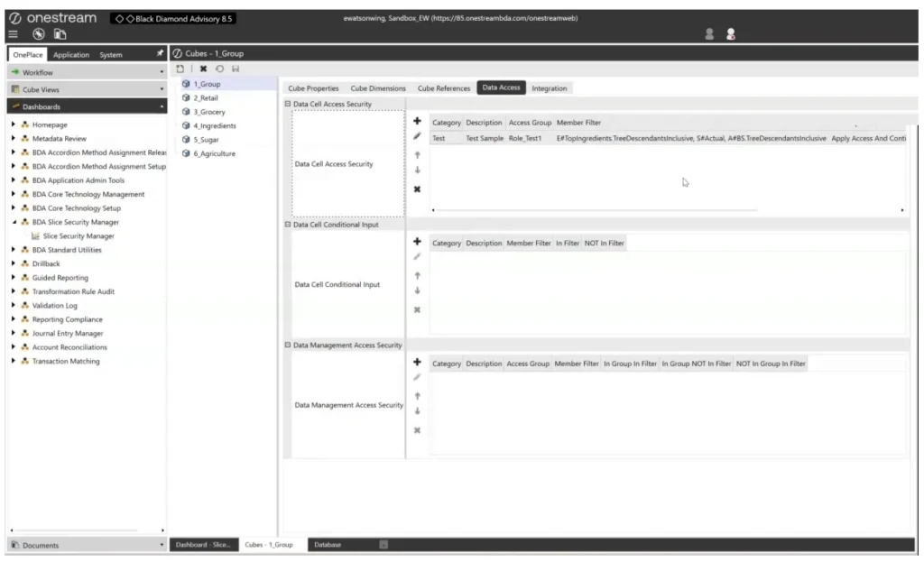Select the 5_Sugar cube
Image resolution: width=924 pixels, height=562 pixels.
[207, 140]
